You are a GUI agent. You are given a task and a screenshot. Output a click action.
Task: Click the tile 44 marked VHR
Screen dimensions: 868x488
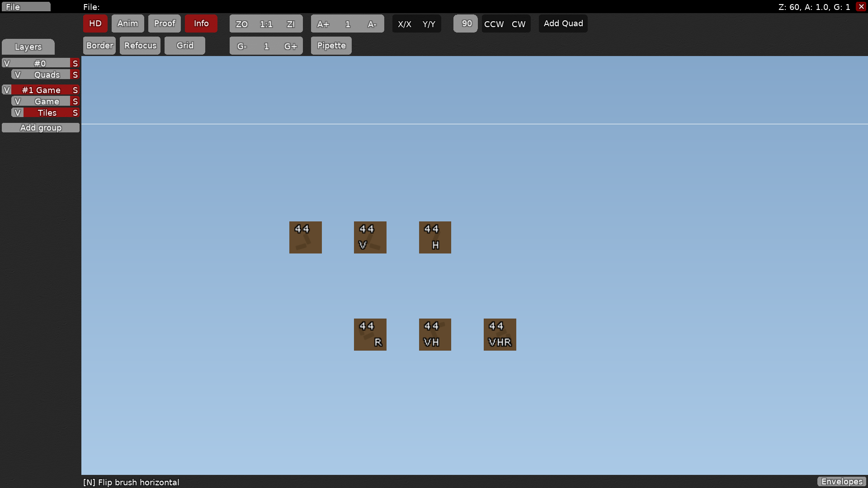[x=500, y=334]
